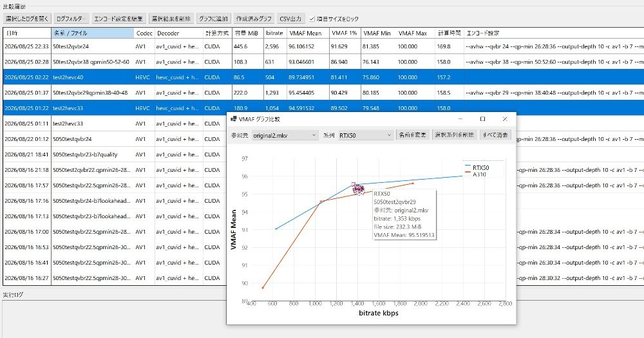
Task: Minimize the VMAF グラフ比較 window
Action: pos(460,119)
